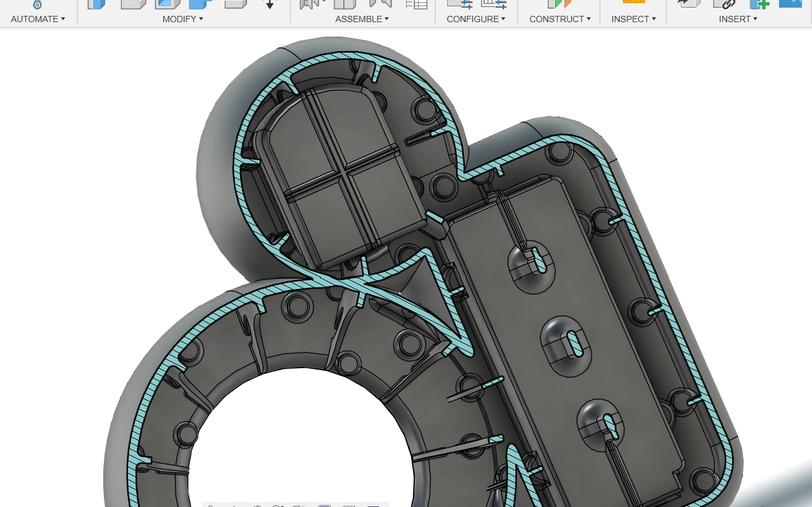Image resolution: width=812 pixels, height=507 pixels.
Task: Click the table-grid icon in the Assemble group
Action: pos(416,4)
